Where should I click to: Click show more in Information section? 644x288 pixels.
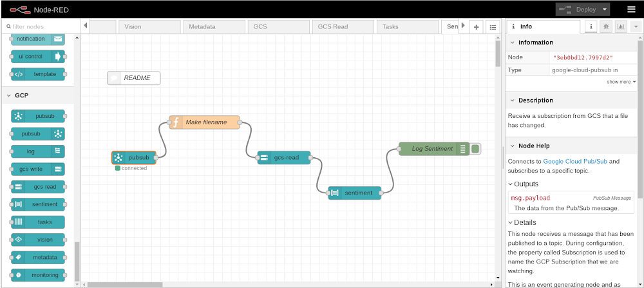coord(621,82)
